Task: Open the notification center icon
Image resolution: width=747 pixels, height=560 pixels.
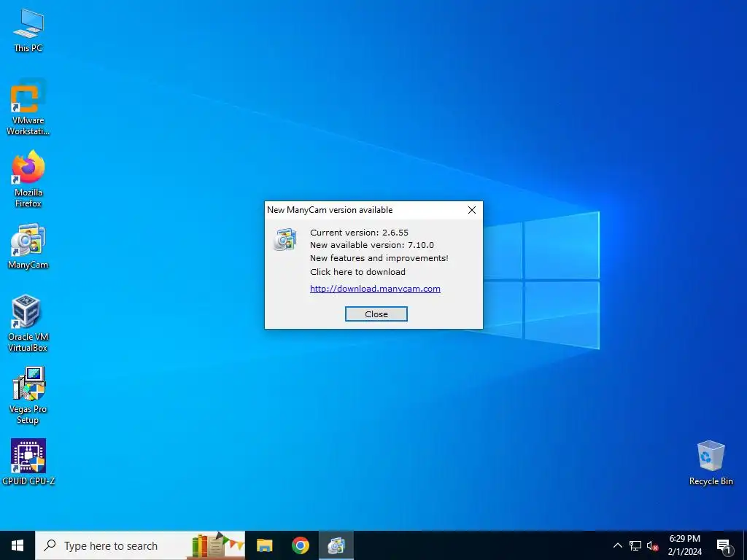Action: 724,545
